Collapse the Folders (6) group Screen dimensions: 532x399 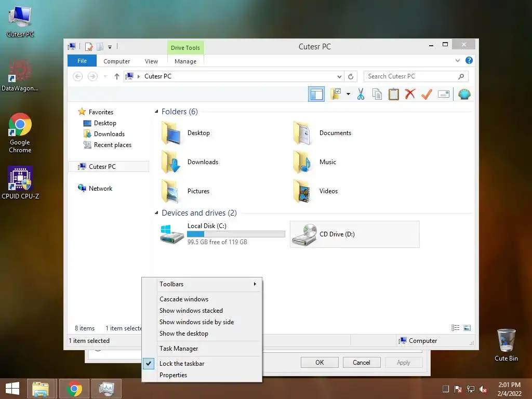156,112
